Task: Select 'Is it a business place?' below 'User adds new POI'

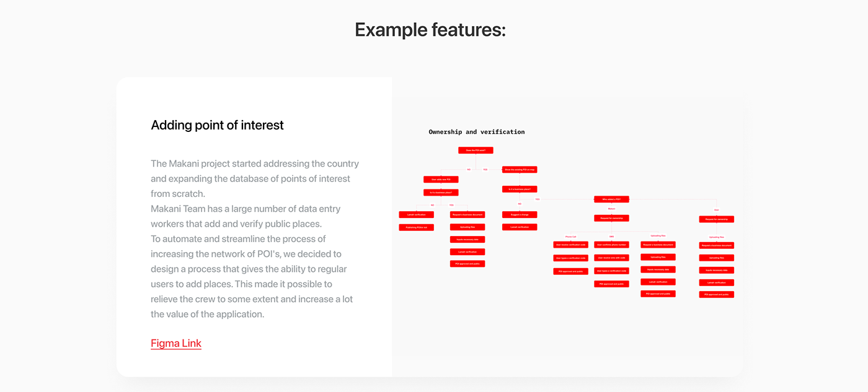Action: (441, 193)
